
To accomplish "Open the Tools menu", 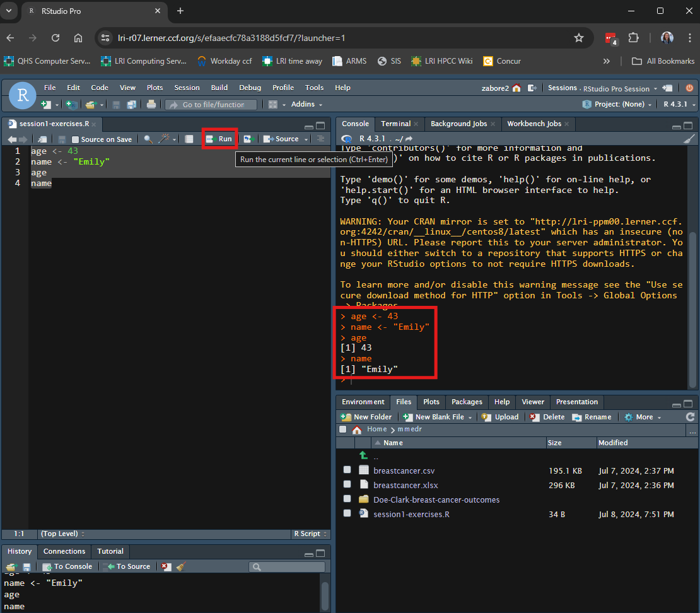I will click(x=314, y=88).
